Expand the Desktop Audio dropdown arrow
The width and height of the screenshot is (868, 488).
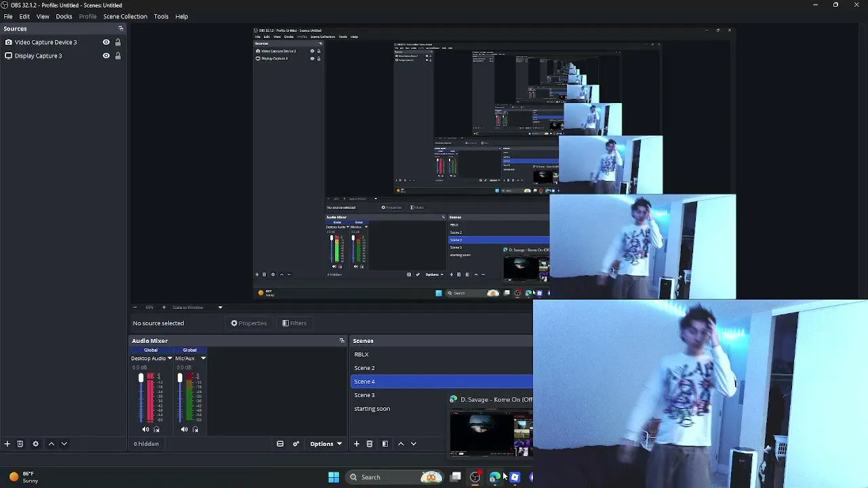[x=169, y=358]
